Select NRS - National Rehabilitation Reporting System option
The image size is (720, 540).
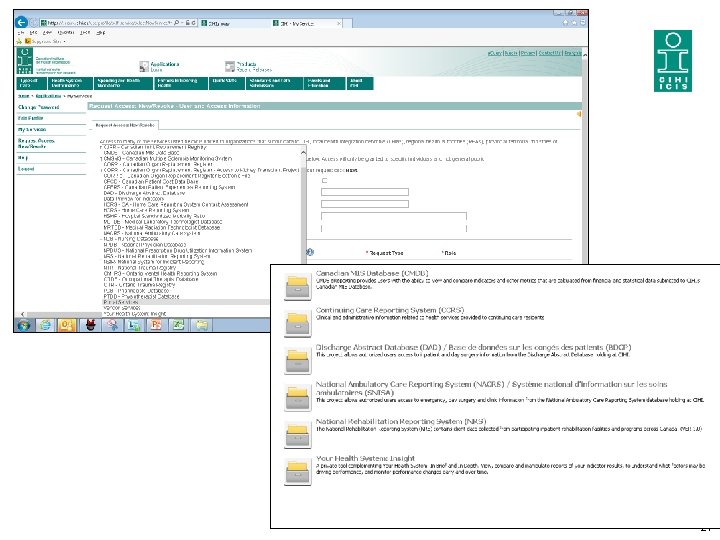tap(157, 256)
